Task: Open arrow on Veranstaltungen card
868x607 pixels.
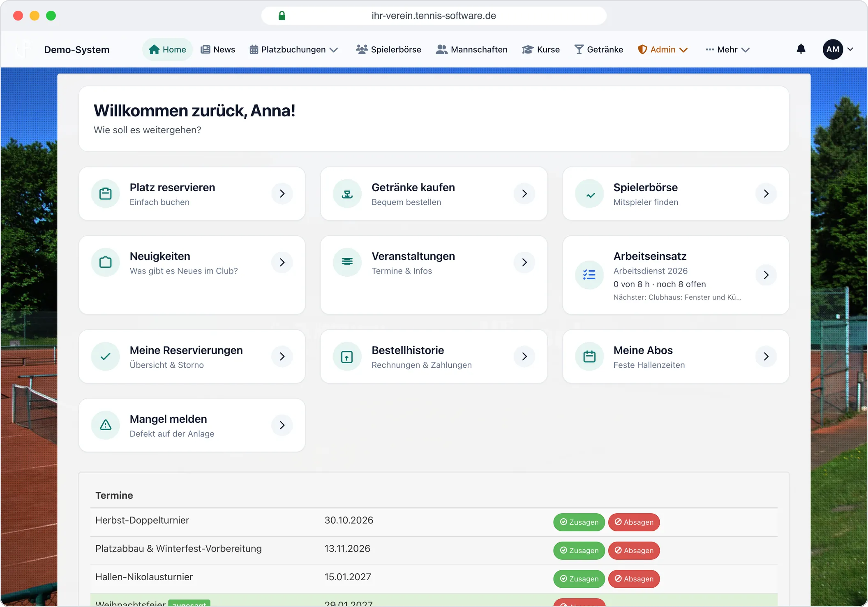Action: (524, 262)
